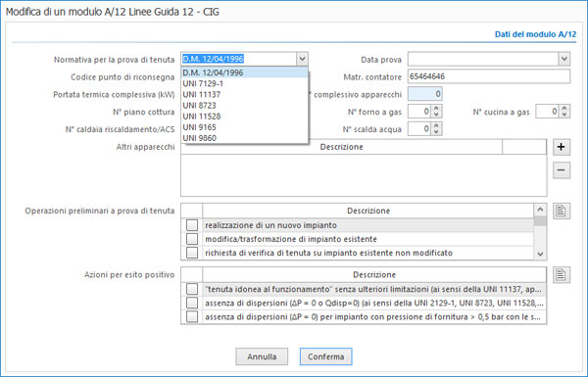Decrease N° scalda acqua value
The image size is (588, 377).
(436, 132)
